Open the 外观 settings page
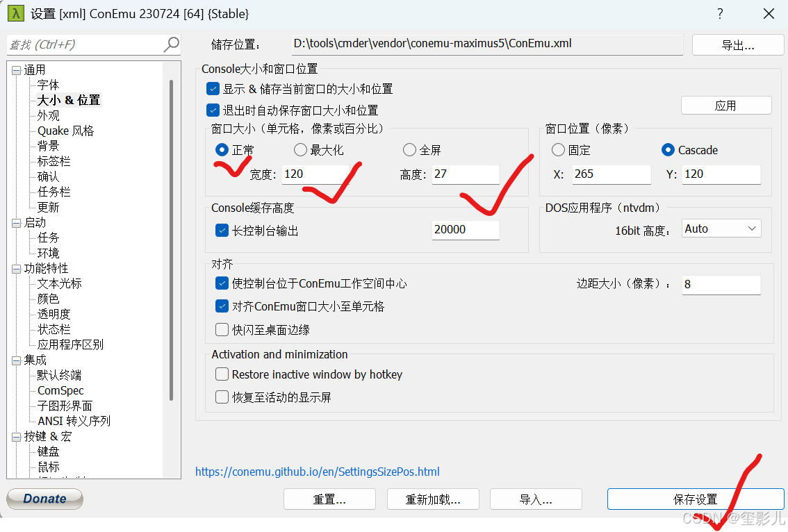This screenshot has height=532, width=788. pyautogui.click(x=48, y=115)
